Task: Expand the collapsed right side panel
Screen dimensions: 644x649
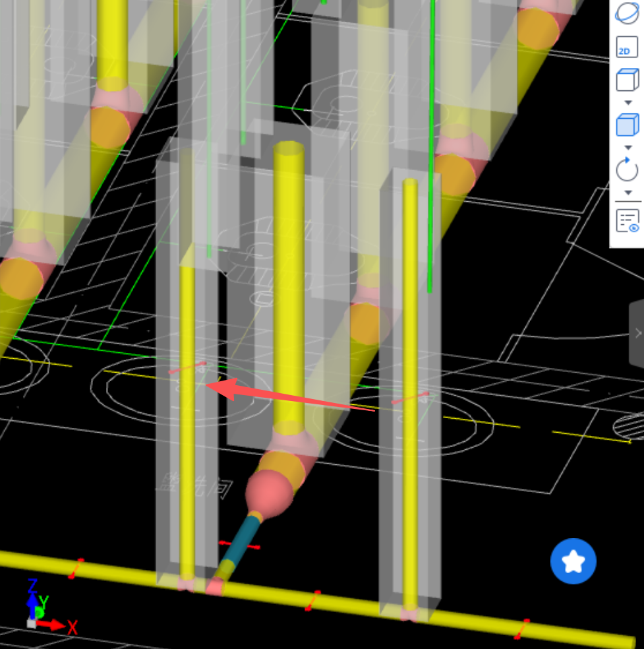Action: pyautogui.click(x=637, y=333)
